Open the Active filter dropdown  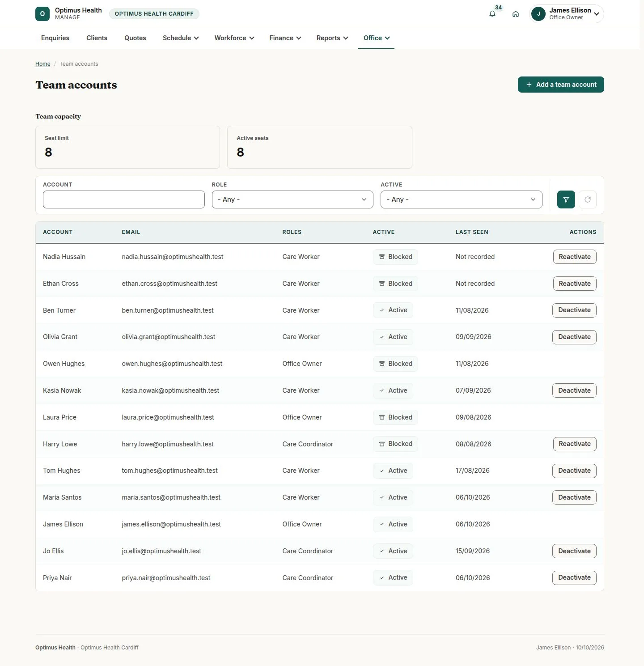(x=461, y=199)
